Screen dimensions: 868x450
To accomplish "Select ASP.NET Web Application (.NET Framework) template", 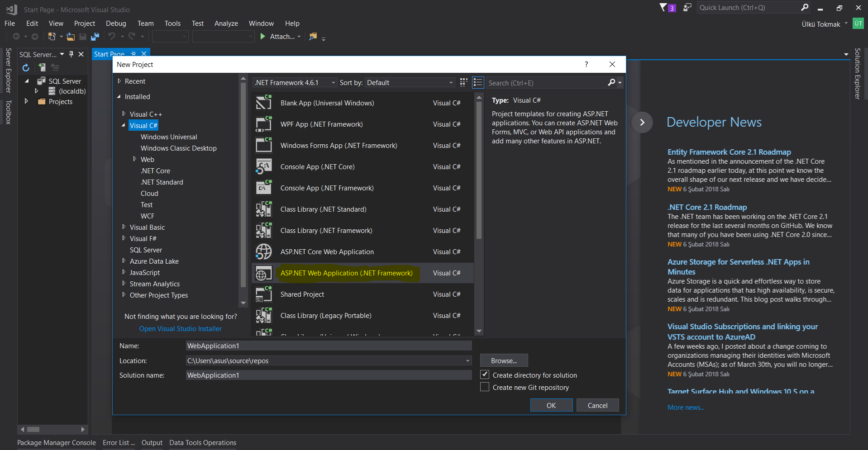I will coord(362,273).
